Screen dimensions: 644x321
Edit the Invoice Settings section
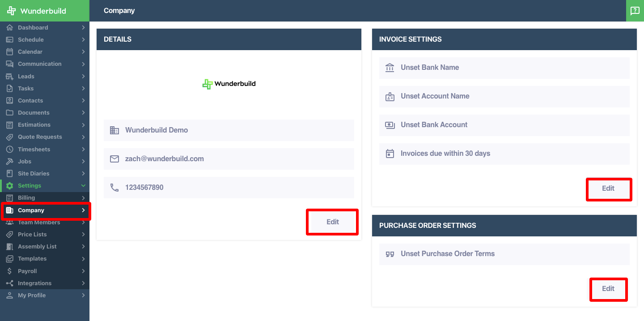click(x=608, y=188)
